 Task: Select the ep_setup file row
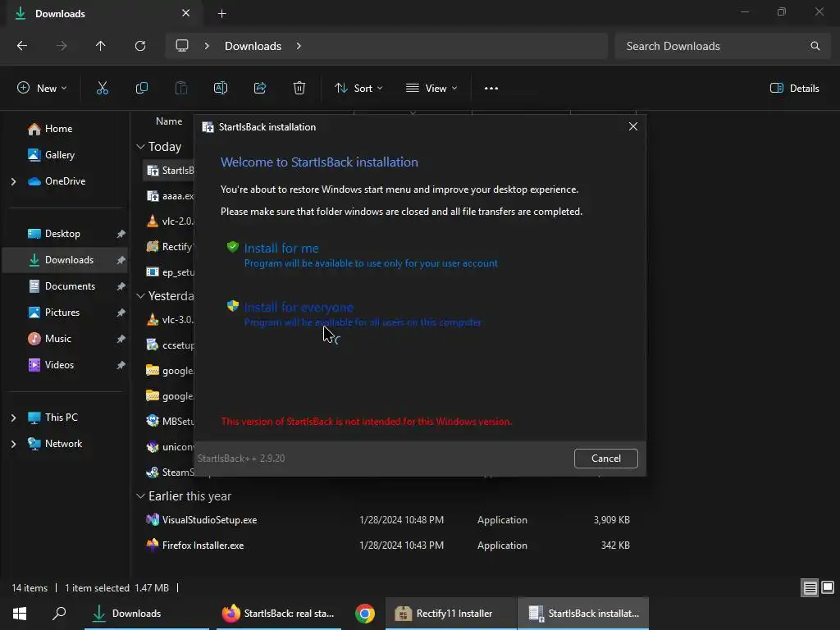pyautogui.click(x=168, y=272)
